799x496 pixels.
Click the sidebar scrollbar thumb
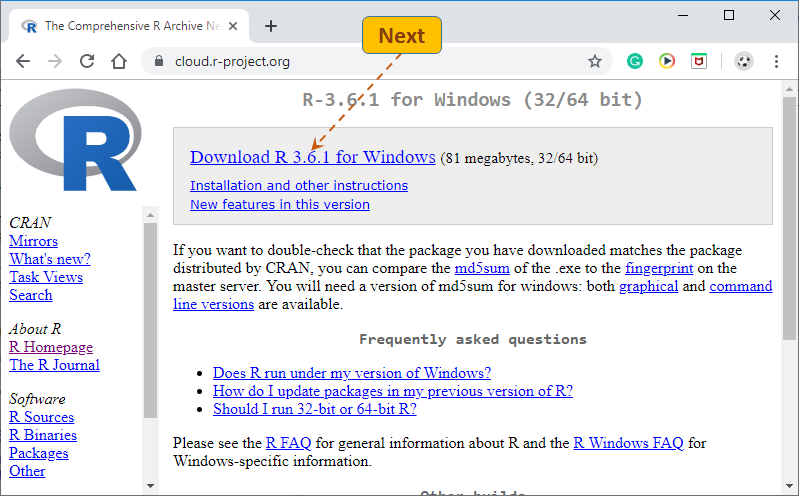(x=150, y=320)
